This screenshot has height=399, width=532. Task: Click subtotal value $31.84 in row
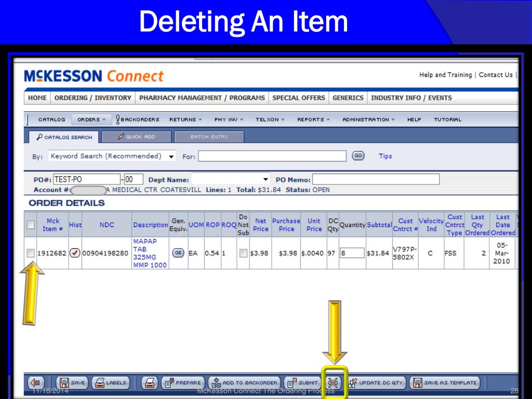pos(378,253)
